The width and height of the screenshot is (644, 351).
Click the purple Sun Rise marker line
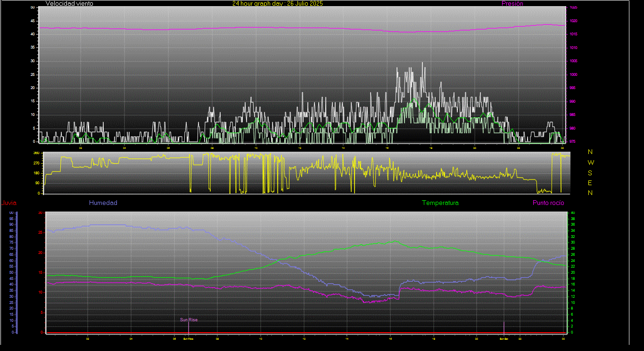(189, 327)
